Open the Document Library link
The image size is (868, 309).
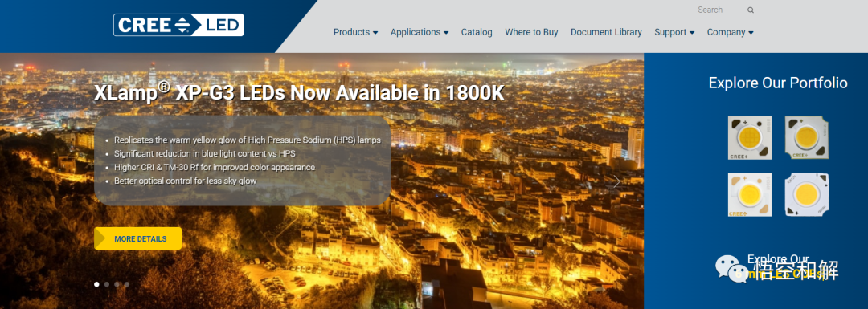pos(606,32)
